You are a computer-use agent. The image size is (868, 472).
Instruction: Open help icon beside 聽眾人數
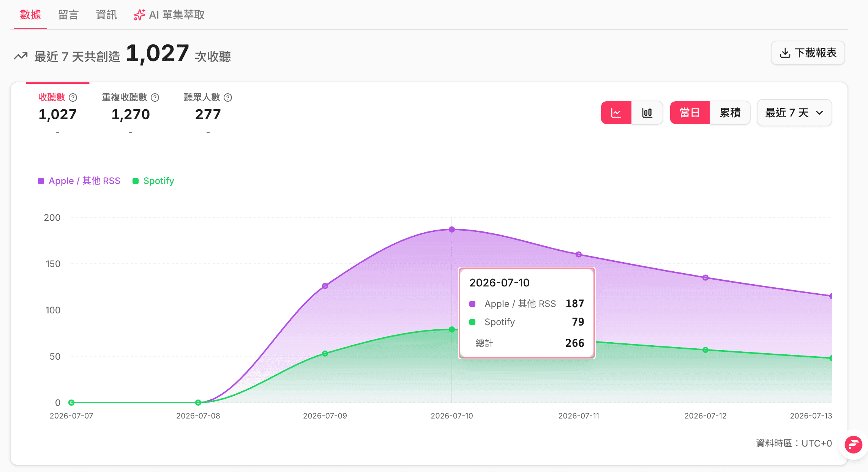tap(228, 98)
